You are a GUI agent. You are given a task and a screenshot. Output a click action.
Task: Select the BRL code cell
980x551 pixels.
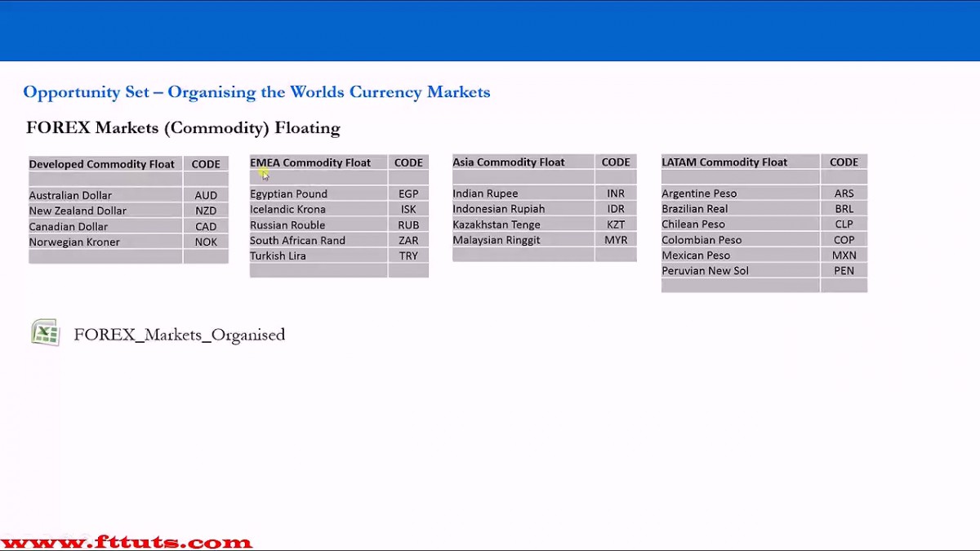(x=844, y=209)
